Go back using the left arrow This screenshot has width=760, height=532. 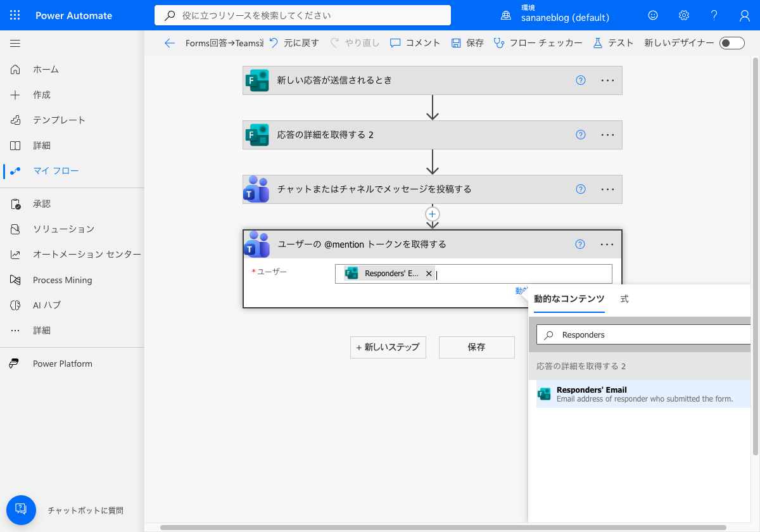pos(169,43)
